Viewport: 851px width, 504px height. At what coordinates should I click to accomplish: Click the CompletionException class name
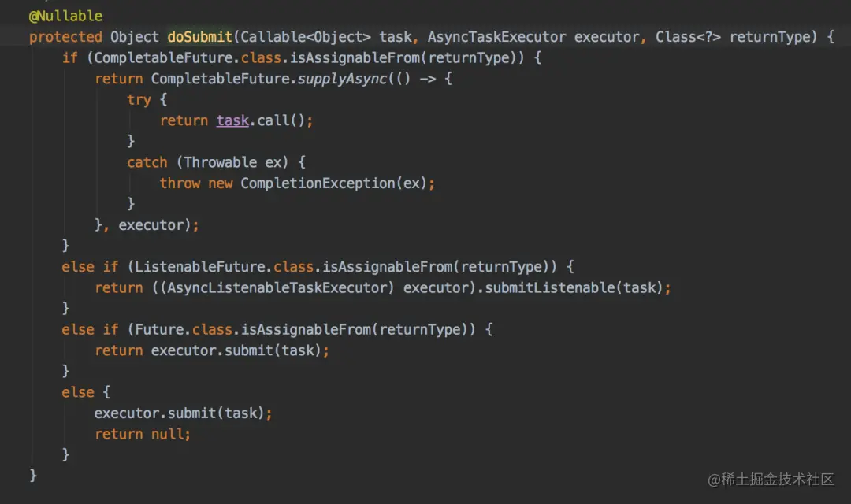pos(318,183)
